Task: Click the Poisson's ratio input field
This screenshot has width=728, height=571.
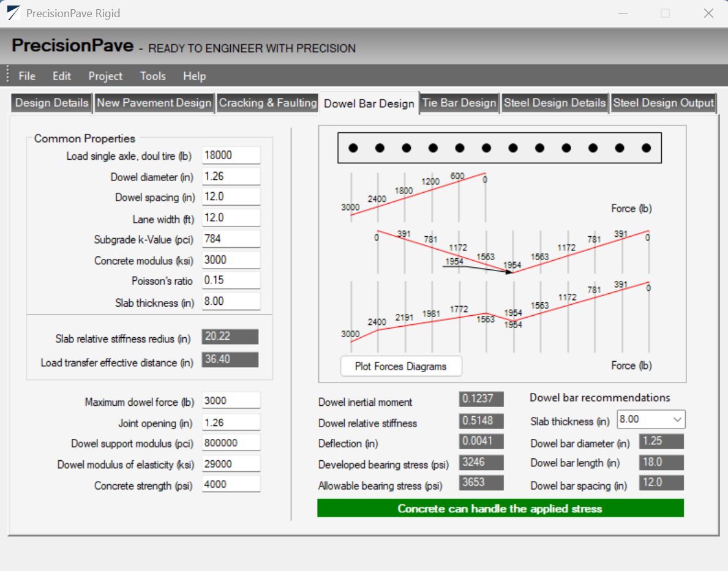Action: click(x=231, y=280)
